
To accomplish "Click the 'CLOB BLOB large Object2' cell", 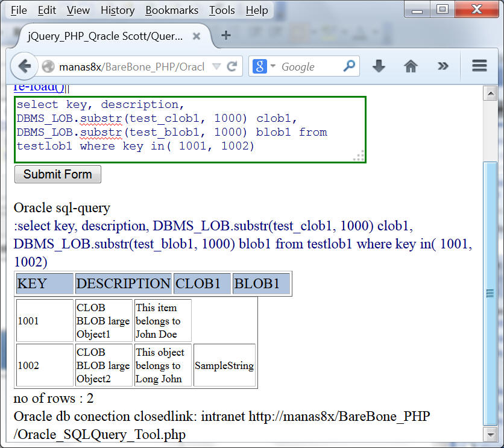I will 104,365.
